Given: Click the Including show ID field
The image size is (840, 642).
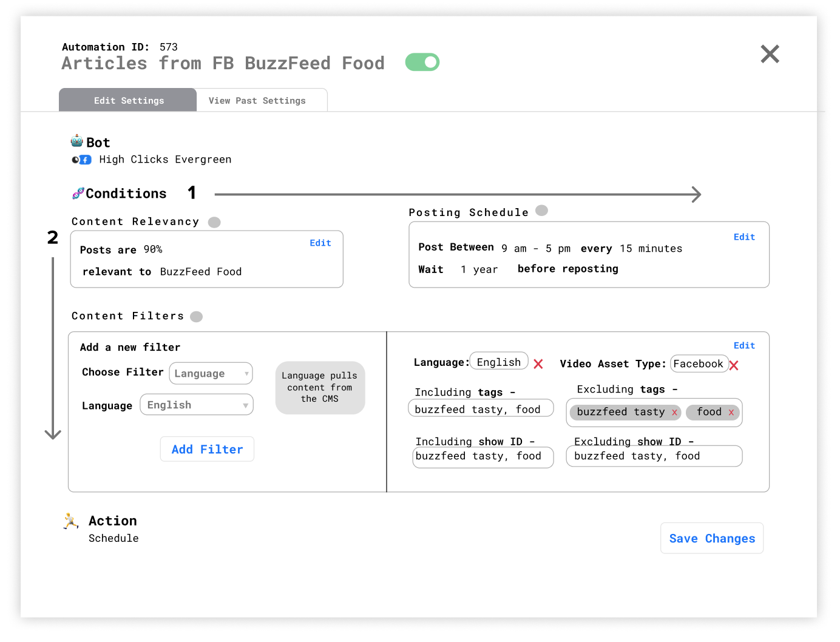Looking at the screenshot, I should [x=483, y=457].
